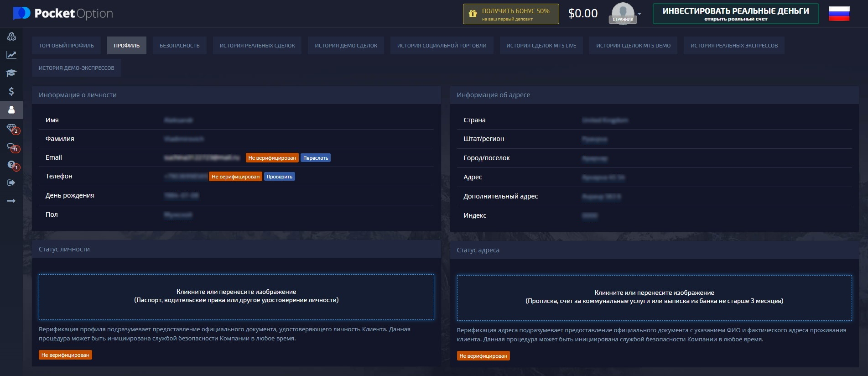The width and height of the screenshot is (868, 376).
Task: Click the topmost sidebar icon
Action: 11,37
